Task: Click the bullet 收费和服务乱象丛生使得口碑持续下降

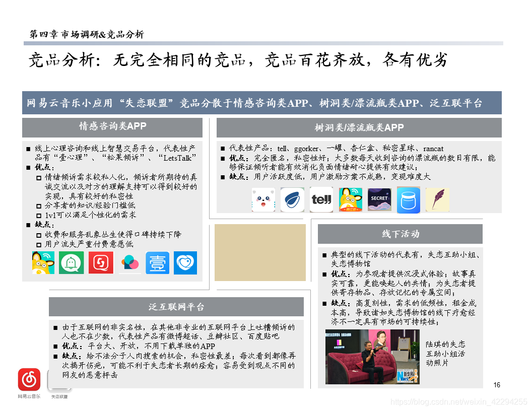Action: [113, 234]
